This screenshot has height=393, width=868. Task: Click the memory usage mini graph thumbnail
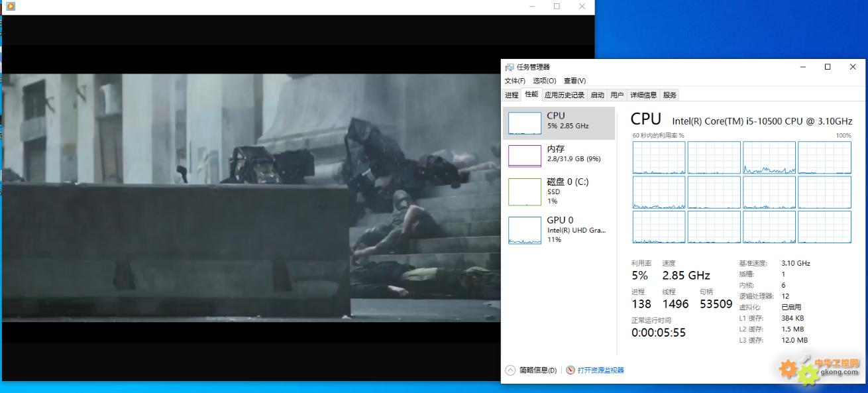pyautogui.click(x=525, y=156)
